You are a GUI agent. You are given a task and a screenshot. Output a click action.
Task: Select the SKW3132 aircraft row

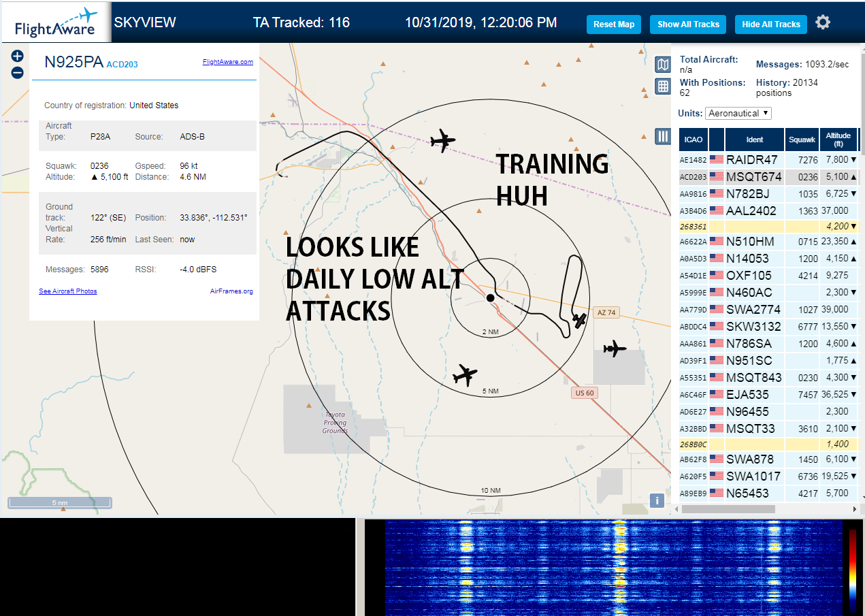click(768, 326)
